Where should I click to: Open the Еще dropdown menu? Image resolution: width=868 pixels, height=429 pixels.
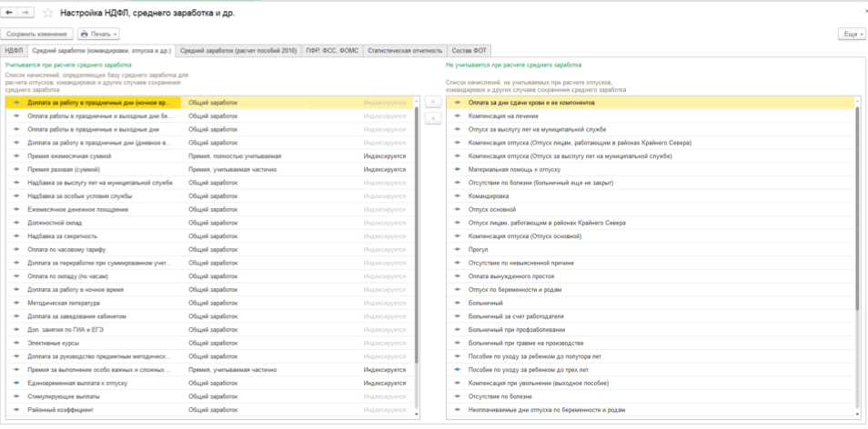[x=853, y=35]
